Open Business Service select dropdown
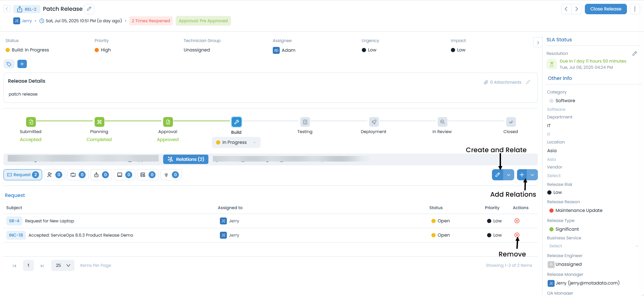Screen dimensions: 644x296 pyautogui.click(x=593, y=246)
